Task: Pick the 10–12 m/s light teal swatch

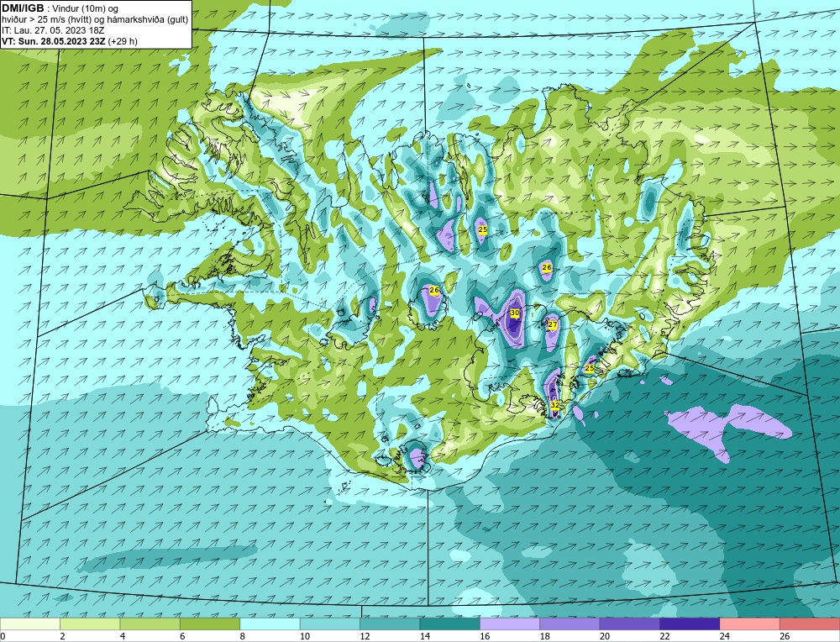Action: (x=330, y=624)
